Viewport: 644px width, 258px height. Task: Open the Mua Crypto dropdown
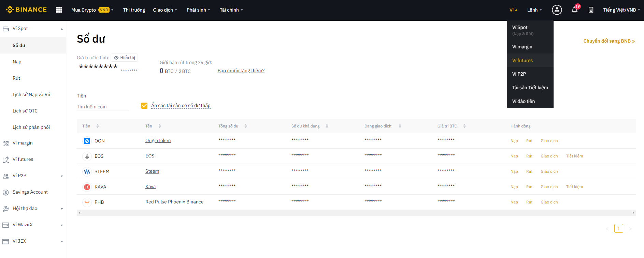pyautogui.click(x=92, y=10)
